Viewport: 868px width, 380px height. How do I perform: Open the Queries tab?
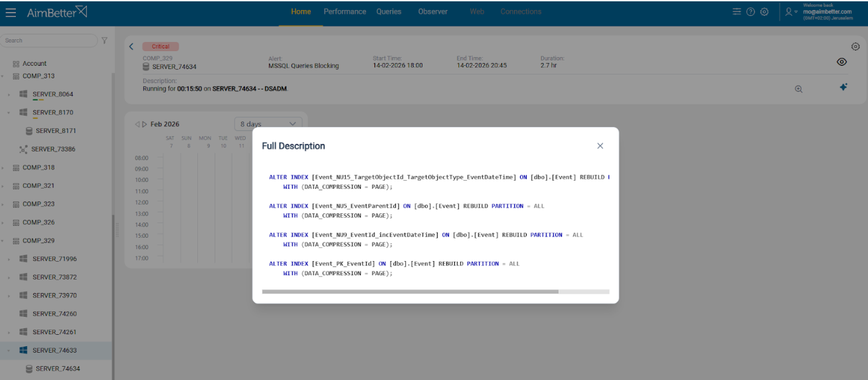389,12
